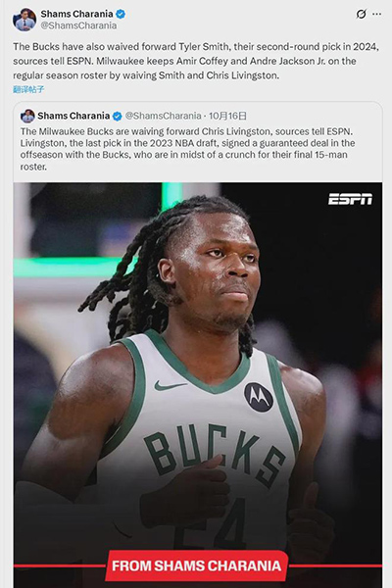Open the Bucks player photo
Screen dimensions: 392x588
coord(198,385)
